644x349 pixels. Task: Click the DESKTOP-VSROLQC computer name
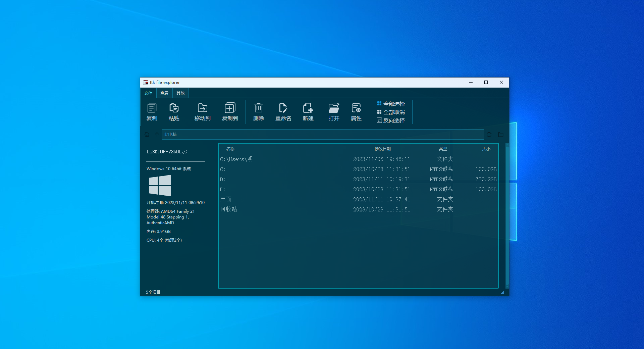(x=167, y=152)
